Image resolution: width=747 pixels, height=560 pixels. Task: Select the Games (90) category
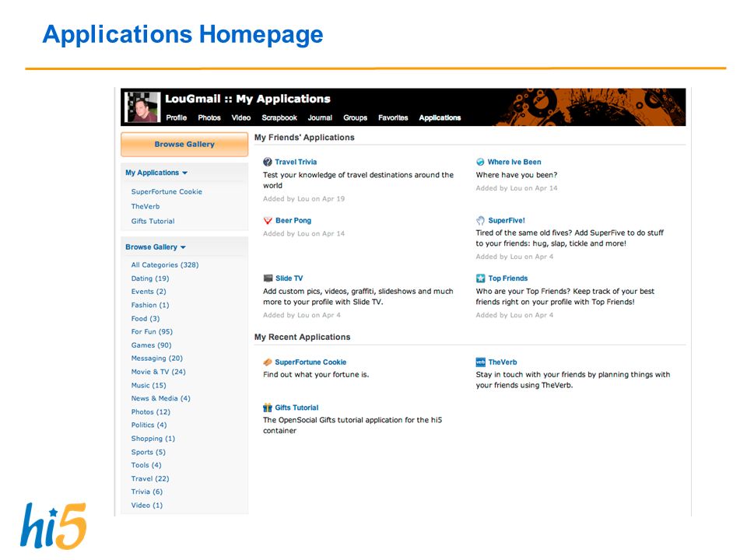coord(151,345)
